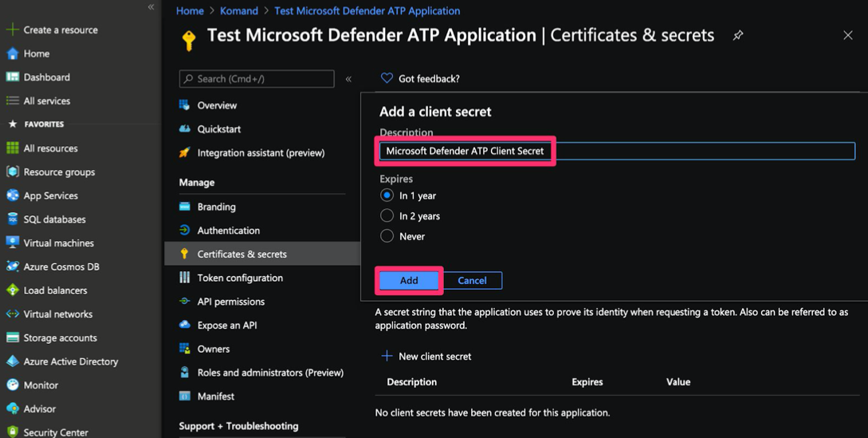868x438 pixels.
Task: Click the Home house icon in sidebar
Action: point(12,53)
